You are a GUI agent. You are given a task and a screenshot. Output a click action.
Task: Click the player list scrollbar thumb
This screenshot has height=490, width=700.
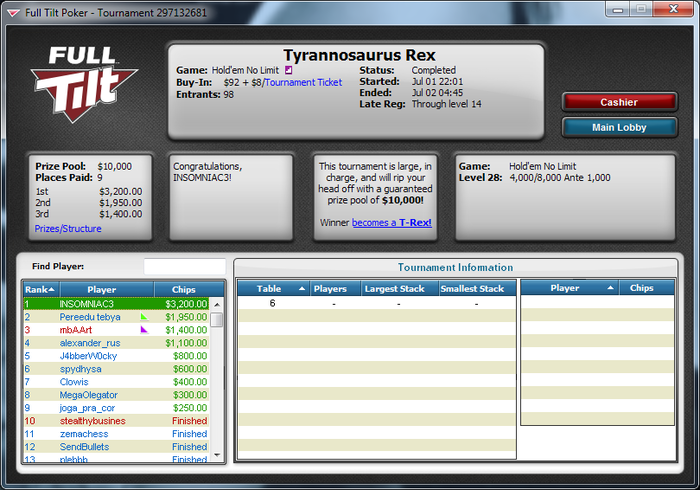point(217,320)
